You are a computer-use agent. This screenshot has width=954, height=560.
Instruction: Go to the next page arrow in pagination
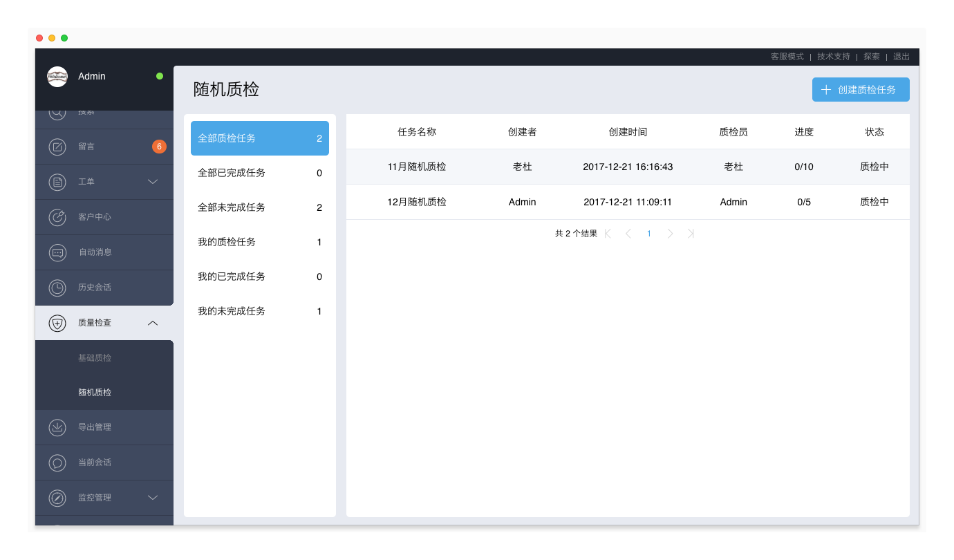pos(670,234)
